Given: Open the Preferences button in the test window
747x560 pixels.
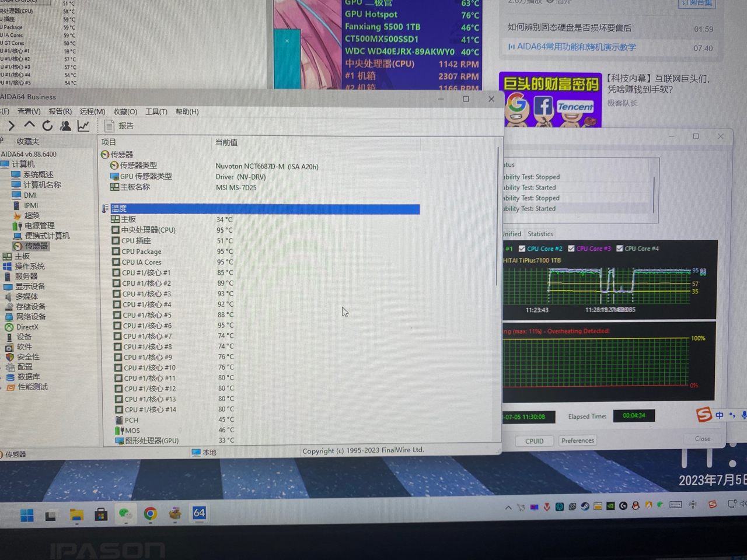Looking at the screenshot, I should click(577, 440).
